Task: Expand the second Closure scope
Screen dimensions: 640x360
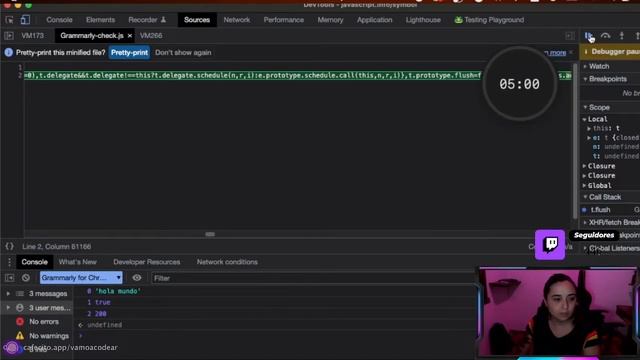Action: (601, 176)
